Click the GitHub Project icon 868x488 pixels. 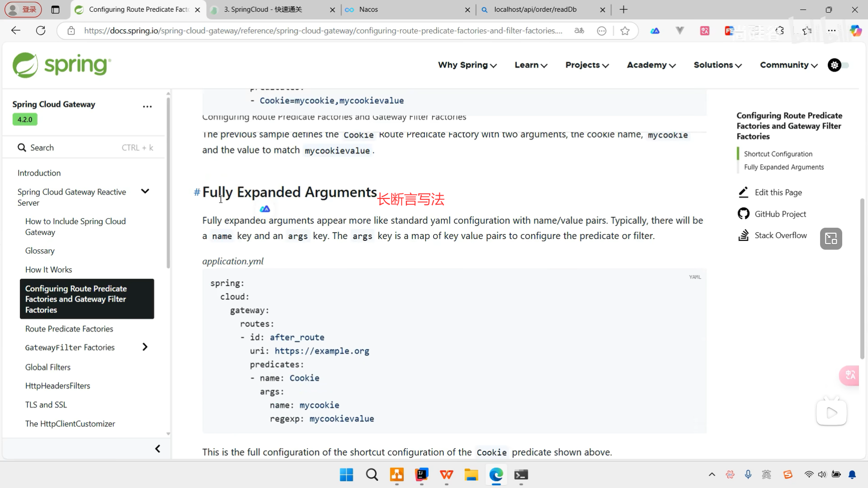pyautogui.click(x=743, y=214)
